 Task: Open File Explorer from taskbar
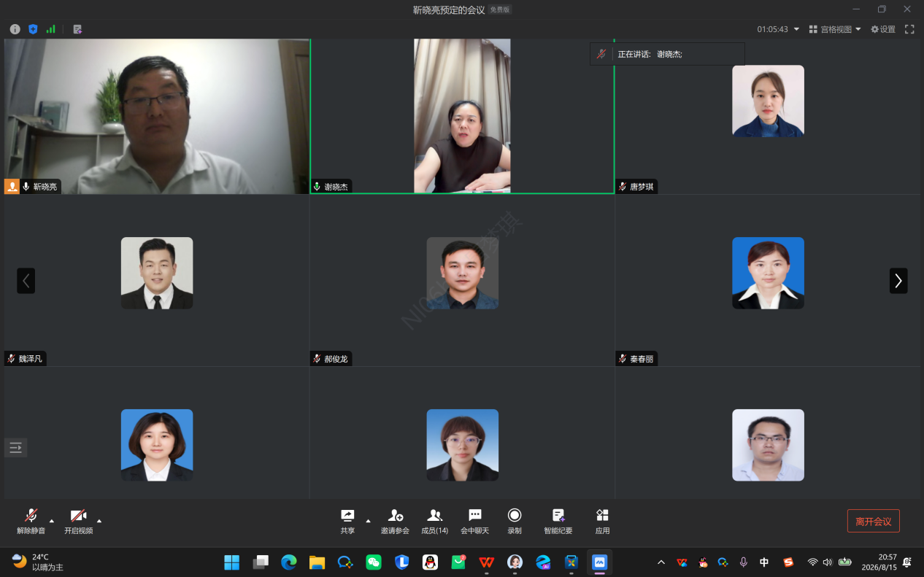(317, 562)
